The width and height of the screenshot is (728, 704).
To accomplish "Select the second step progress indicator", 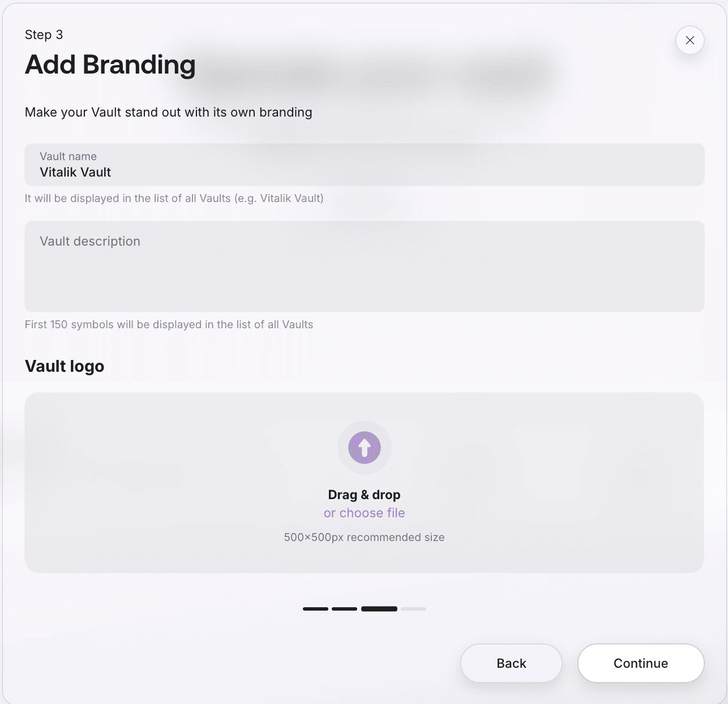I will pos(344,609).
